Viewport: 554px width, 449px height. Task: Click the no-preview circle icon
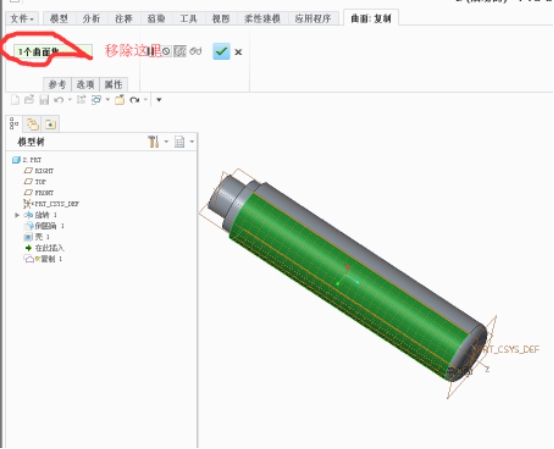(166, 52)
